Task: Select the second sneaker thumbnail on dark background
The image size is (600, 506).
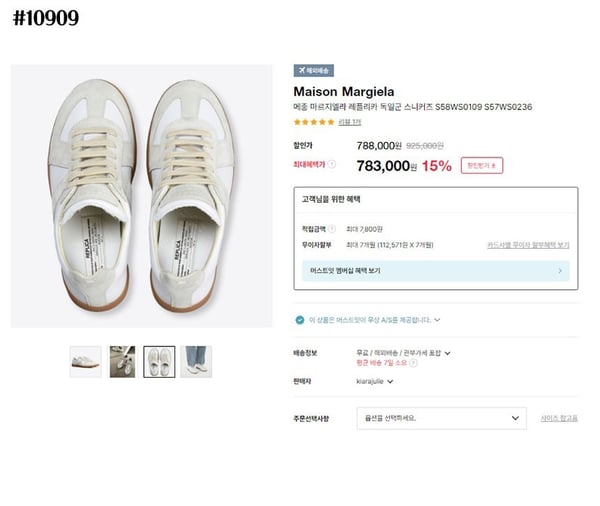Action: 123,361
